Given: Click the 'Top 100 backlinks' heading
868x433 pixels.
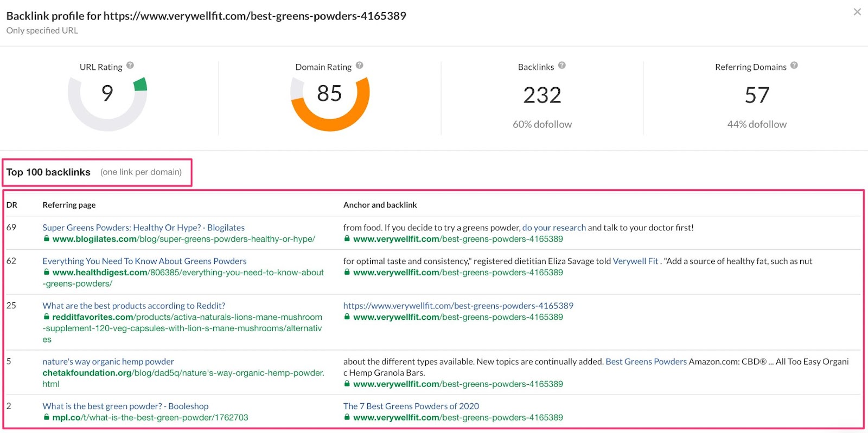Looking at the screenshot, I should [x=48, y=172].
